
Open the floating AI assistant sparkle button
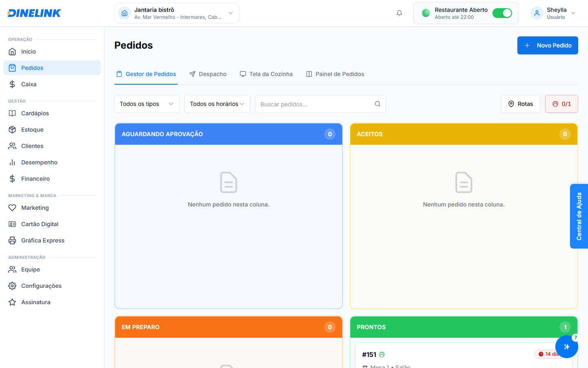point(567,347)
